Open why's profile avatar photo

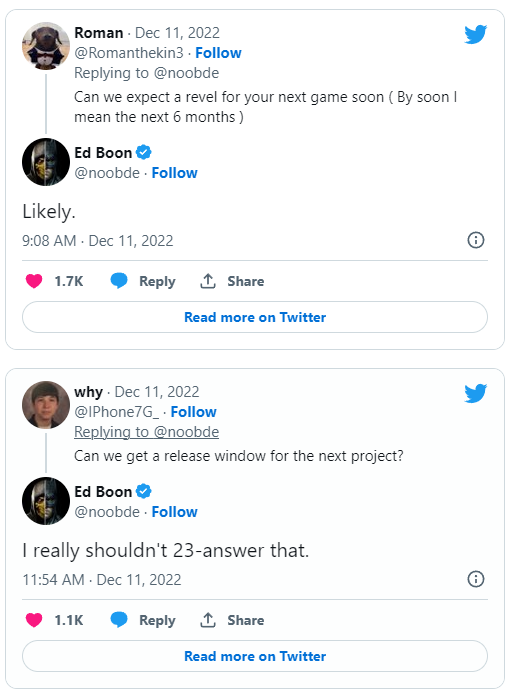[x=46, y=405]
